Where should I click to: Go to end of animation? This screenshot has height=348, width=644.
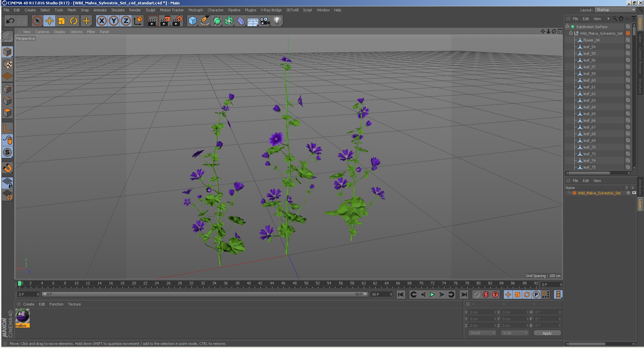click(x=464, y=294)
